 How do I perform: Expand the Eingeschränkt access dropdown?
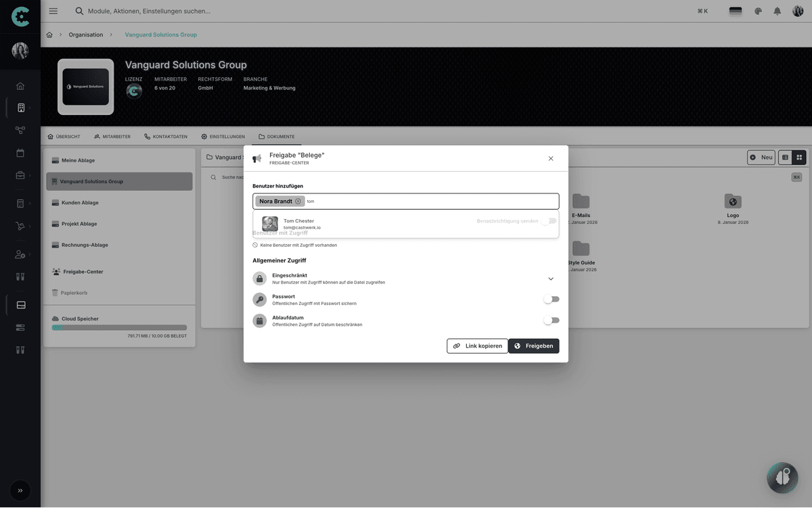tap(551, 278)
